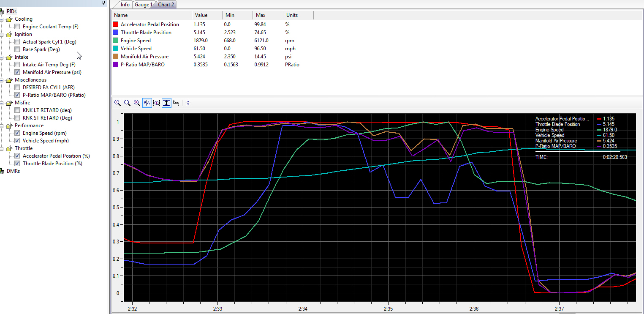Viewport: 644px width, 314px height.
Task: Disable the Vehicle Speed (mph) checkbox
Action: point(17,141)
